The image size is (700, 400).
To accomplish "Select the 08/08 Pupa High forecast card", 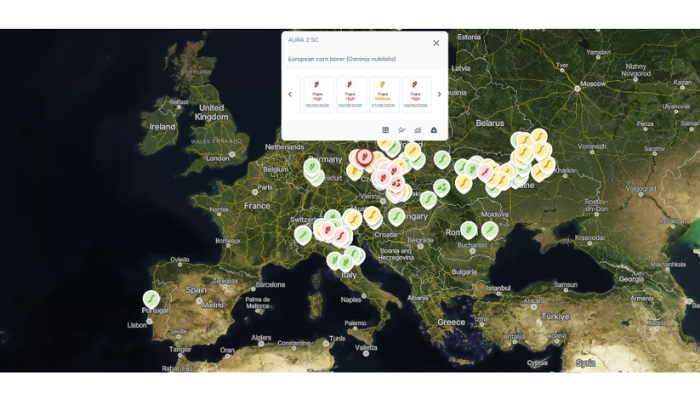I will (417, 94).
